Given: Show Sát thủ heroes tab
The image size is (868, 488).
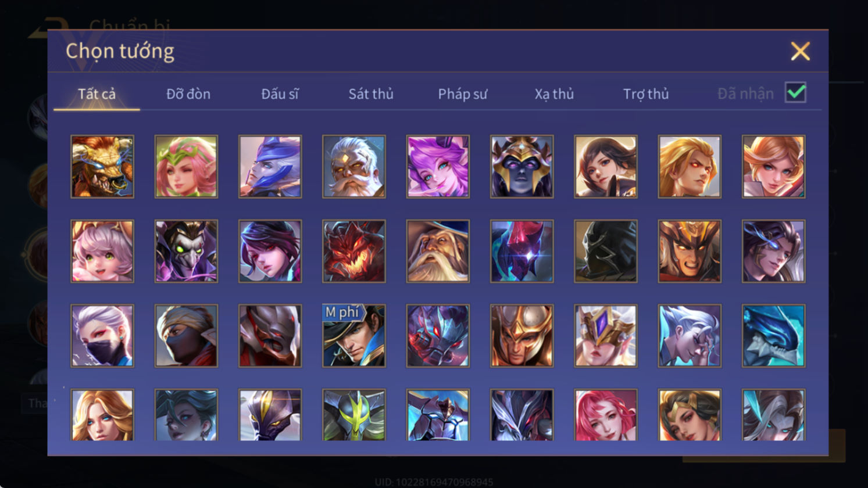Looking at the screenshot, I should [x=371, y=94].
